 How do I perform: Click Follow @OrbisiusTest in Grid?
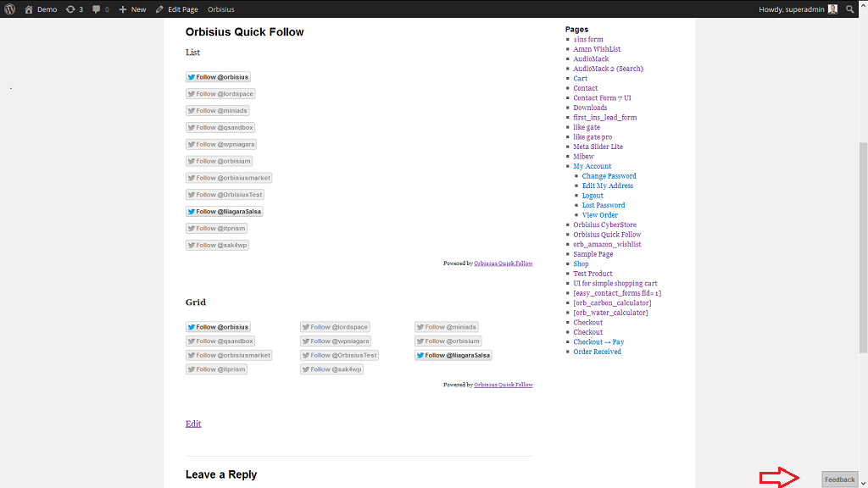pyautogui.click(x=339, y=355)
